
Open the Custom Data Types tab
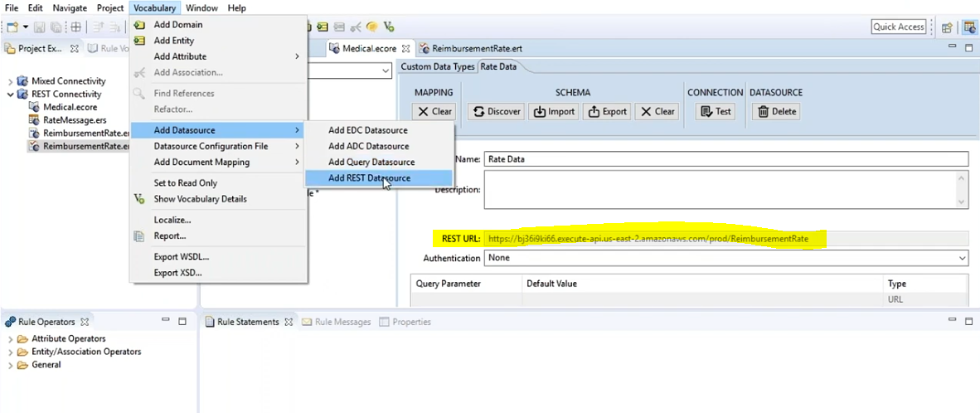[437, 66]
